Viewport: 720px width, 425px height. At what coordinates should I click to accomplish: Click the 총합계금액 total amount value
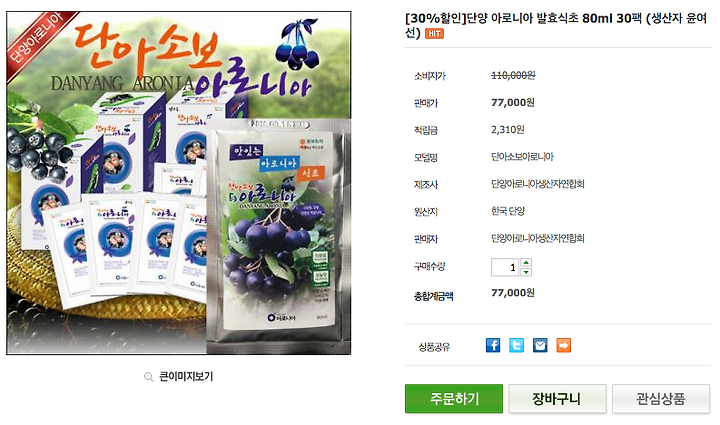pyautogui.click(x=512, y=292)
